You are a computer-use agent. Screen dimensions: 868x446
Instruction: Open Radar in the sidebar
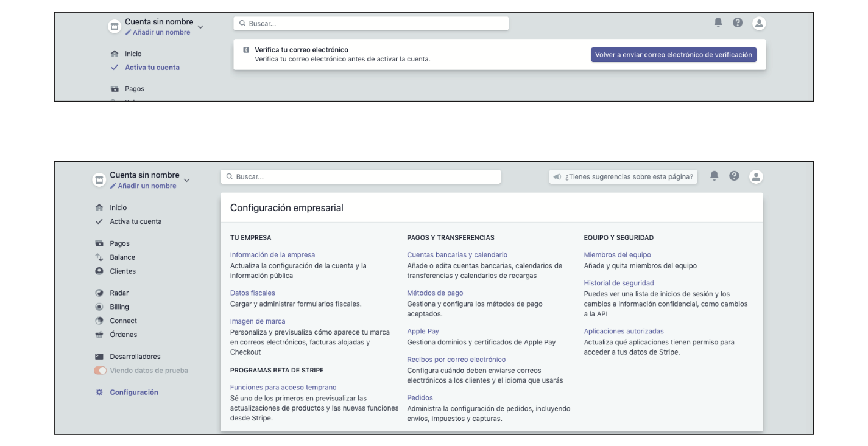tap(119, 293)
